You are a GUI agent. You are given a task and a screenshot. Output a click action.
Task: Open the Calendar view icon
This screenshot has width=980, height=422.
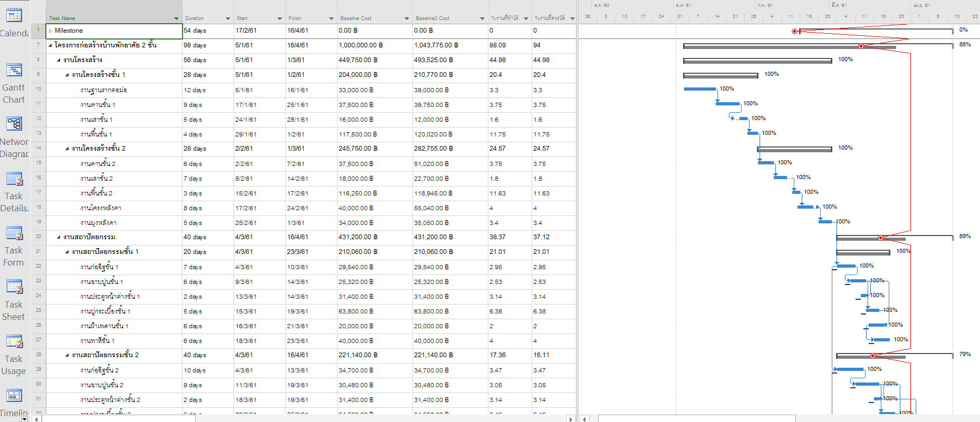coord(14,16)
